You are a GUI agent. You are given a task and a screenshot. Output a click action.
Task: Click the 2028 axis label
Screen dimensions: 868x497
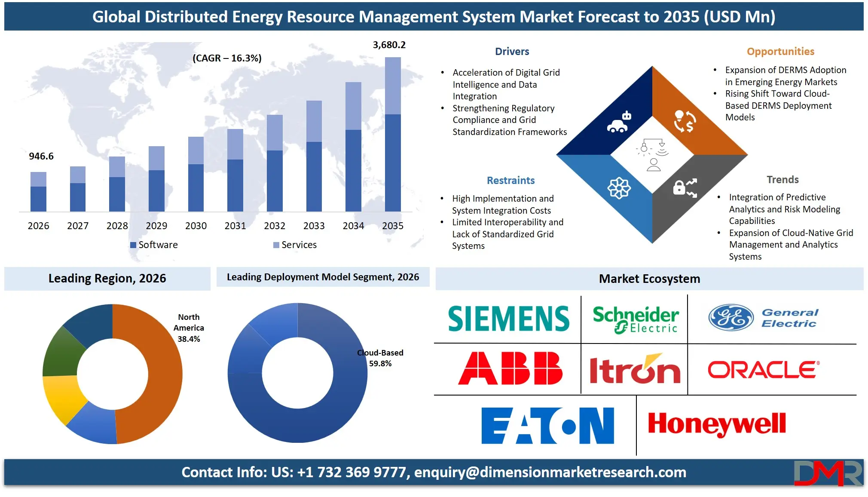click(x=117, y=226)
